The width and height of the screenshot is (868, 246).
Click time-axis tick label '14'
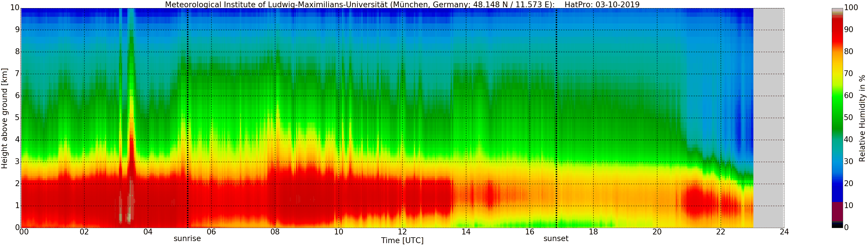[466, 232]
